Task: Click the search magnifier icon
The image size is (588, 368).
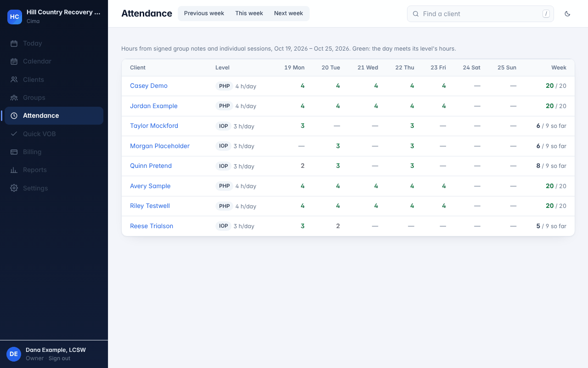Action: tap(416, 14)
